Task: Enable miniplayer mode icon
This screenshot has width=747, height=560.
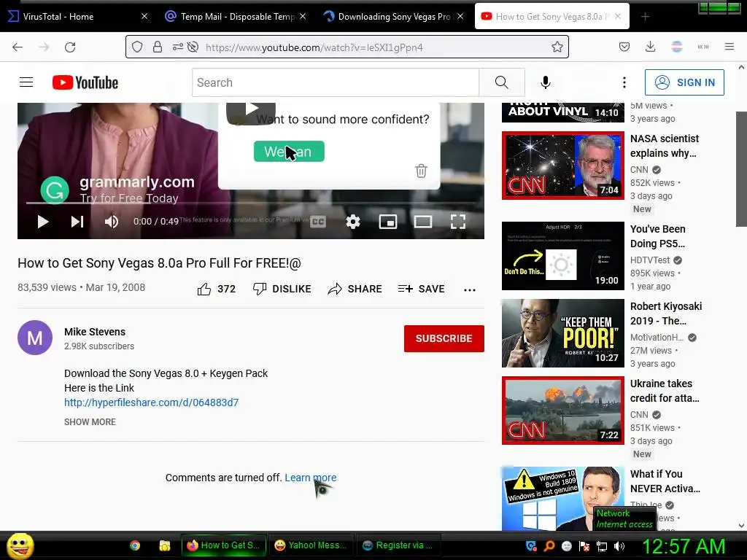Action: tap(388, 222)
